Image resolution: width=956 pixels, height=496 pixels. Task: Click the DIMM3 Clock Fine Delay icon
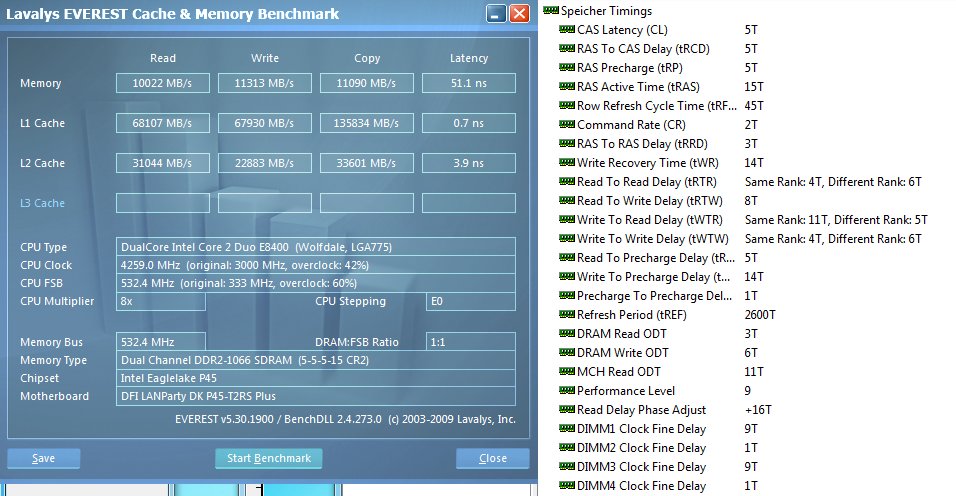(x=567, y=466)
